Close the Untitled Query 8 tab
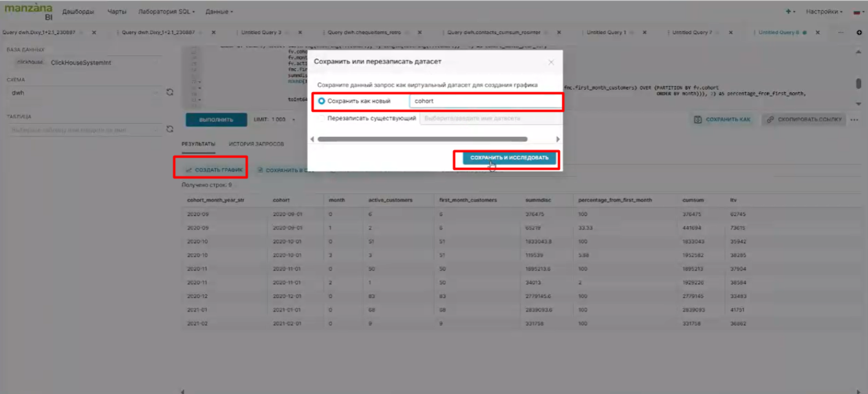 click(x=818, y=32)
